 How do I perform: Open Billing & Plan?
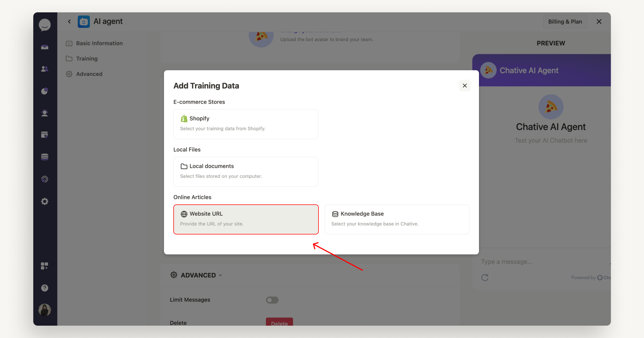tap(565, 21)
